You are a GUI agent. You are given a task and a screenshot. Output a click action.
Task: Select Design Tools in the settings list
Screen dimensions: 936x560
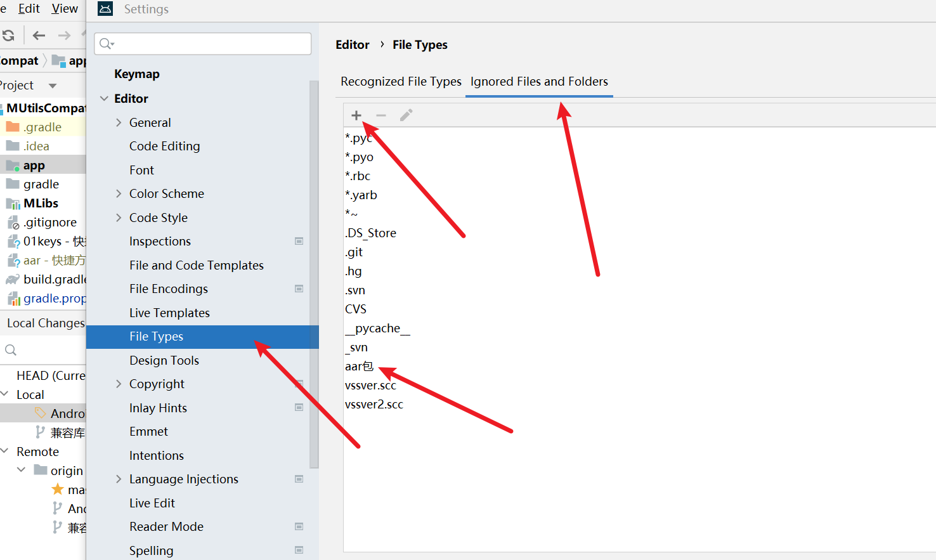coord(164,360)
